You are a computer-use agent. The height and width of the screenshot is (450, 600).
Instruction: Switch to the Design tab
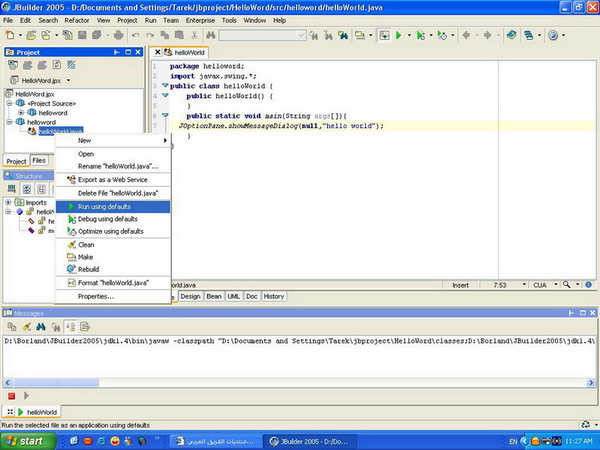tap(190, 297)
